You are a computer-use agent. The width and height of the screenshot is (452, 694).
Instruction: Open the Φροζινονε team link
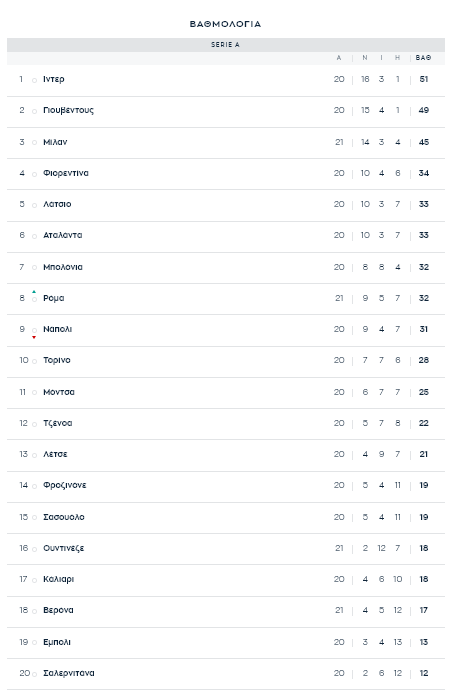(x=65, y=485)
